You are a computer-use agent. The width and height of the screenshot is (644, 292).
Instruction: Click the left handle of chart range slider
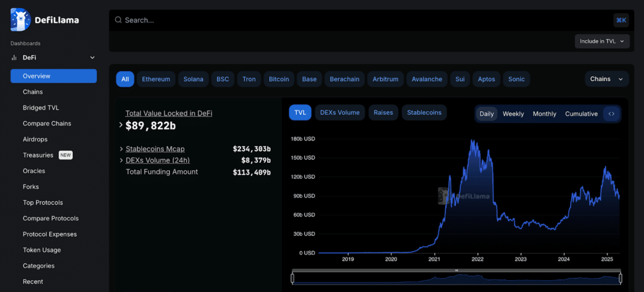(x=292, y=278)
